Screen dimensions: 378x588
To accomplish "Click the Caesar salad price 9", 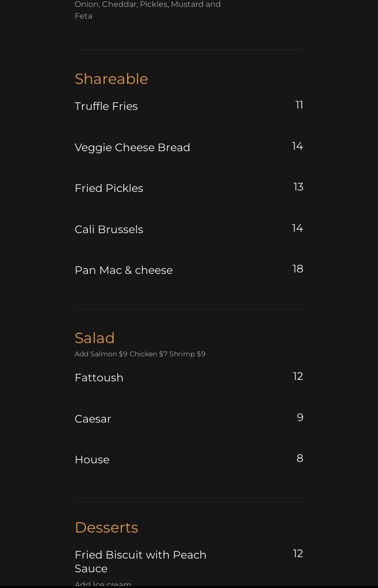I will (x=300, y=418).
